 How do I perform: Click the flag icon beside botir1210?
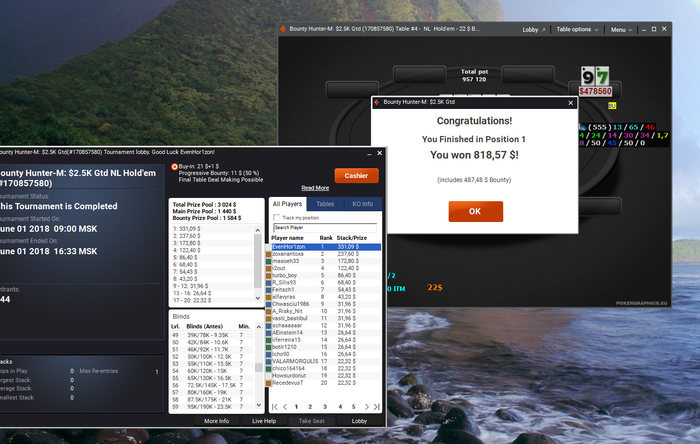[269, 347]
